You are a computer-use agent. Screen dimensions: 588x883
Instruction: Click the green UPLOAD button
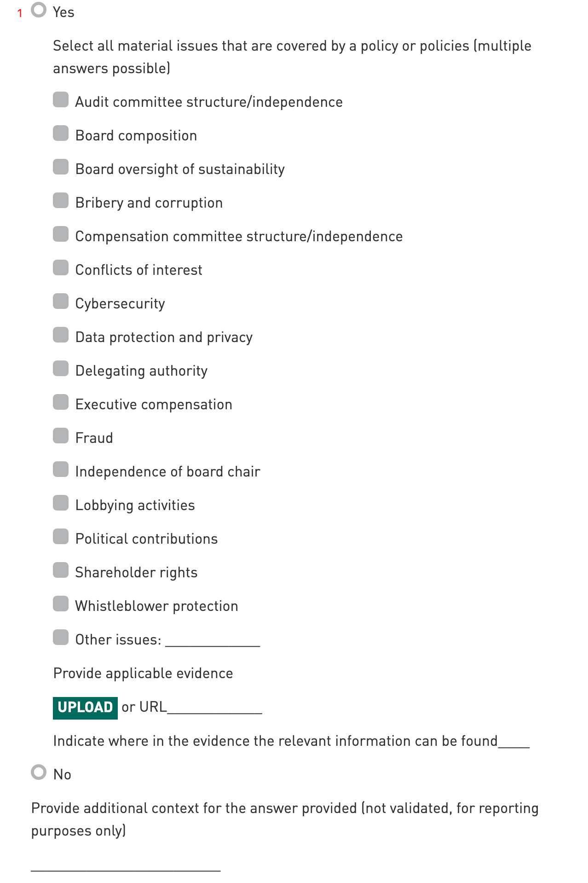(85, 708)
